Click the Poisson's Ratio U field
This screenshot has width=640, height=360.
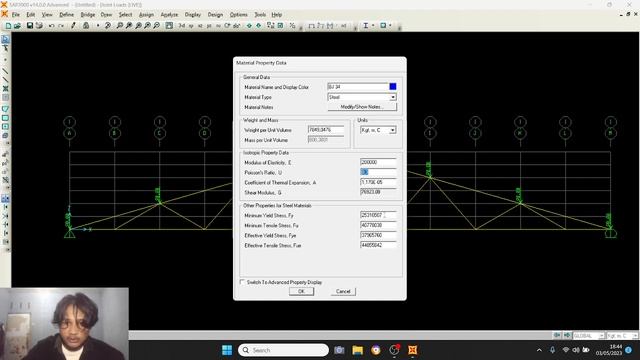click(x=378, y=172)
